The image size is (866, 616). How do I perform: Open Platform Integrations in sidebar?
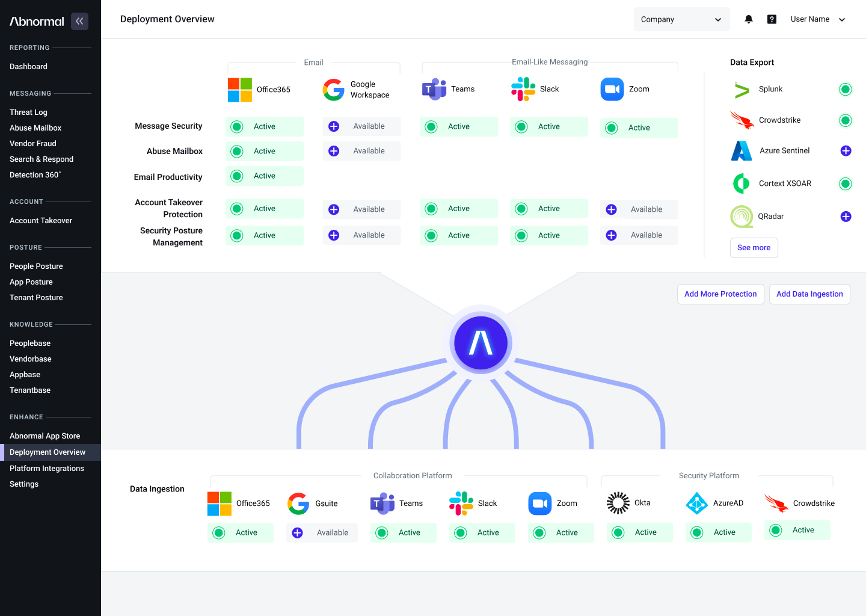pos(47,469)
